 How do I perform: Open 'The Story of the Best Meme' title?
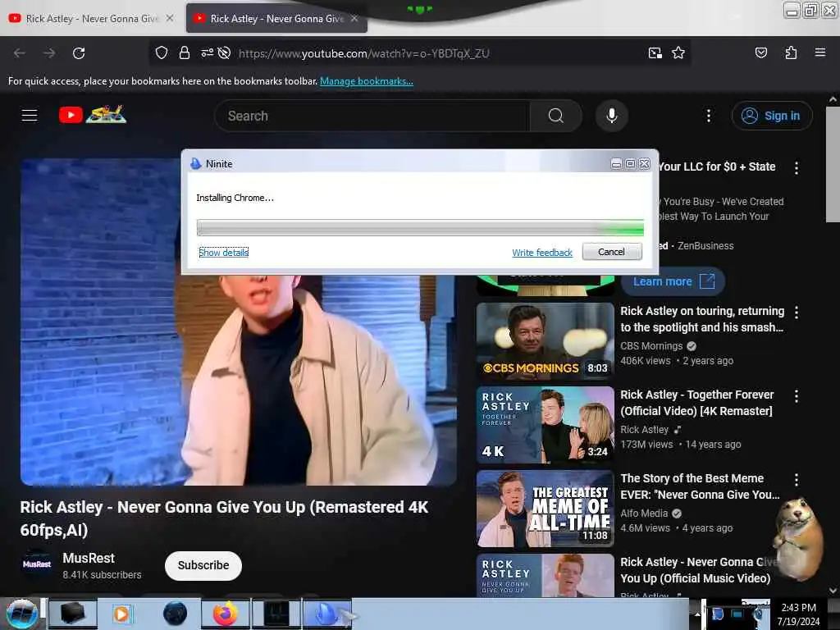(x=700, y=486)
